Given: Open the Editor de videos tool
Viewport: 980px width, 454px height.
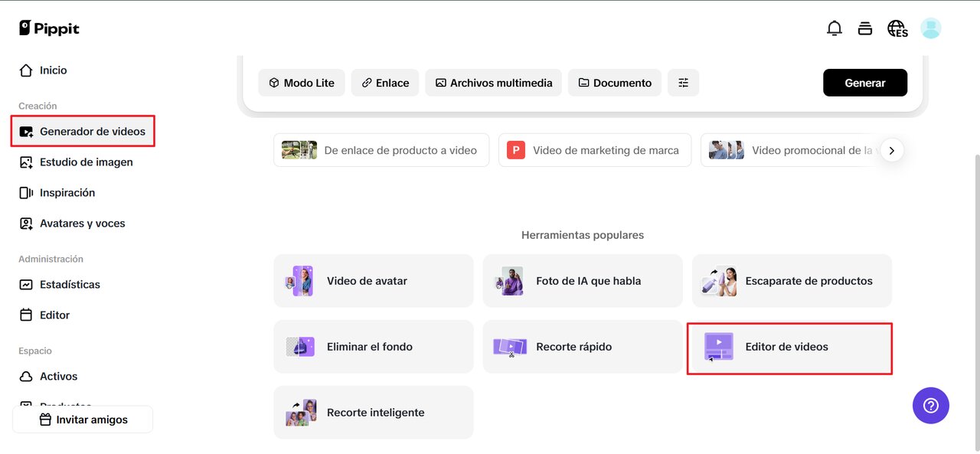Looking at the screenshot, I should tap(789, 348).
